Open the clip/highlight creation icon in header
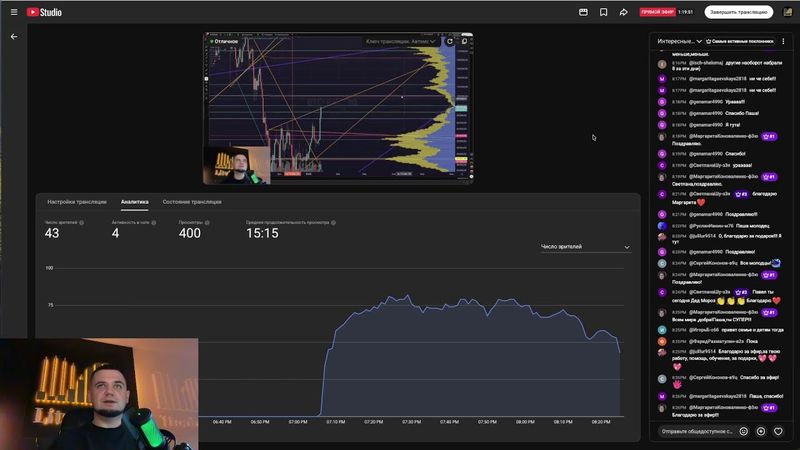 point(583,12)
